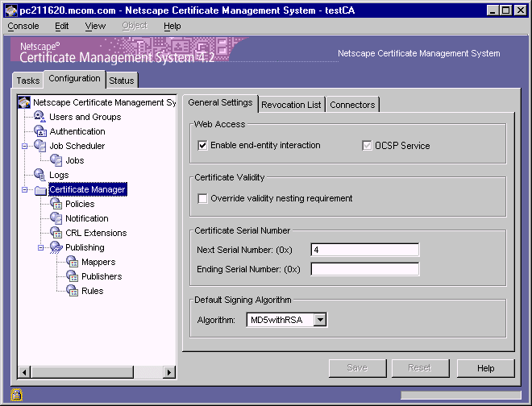Click the Users and Groups icon

click(39, 116)
